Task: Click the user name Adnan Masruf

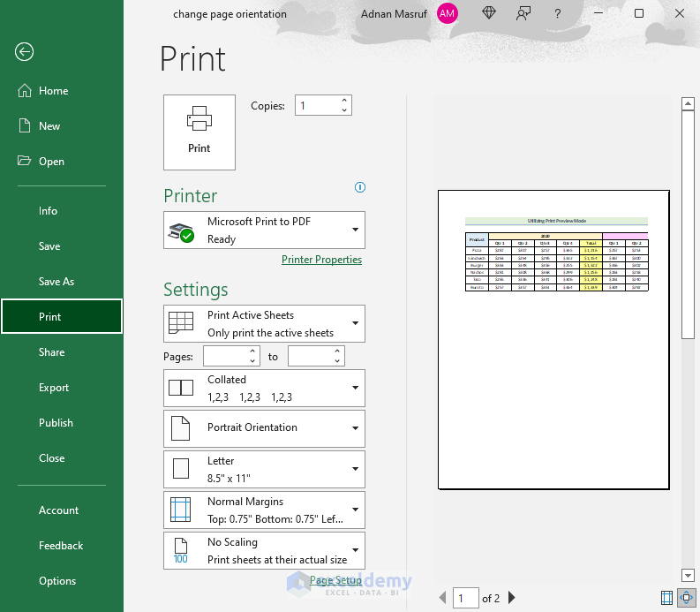Action: pos(394,14)
